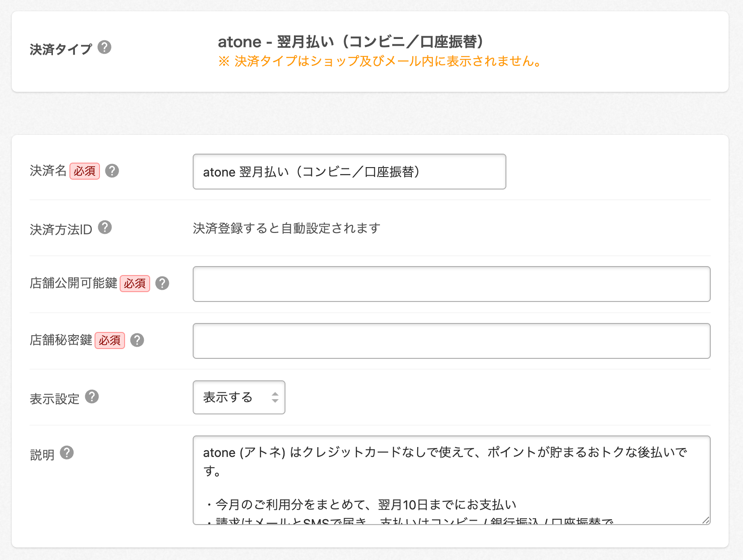Click the orange warning notice text
This screenshot has height=560, width=743.
[379, 62]
